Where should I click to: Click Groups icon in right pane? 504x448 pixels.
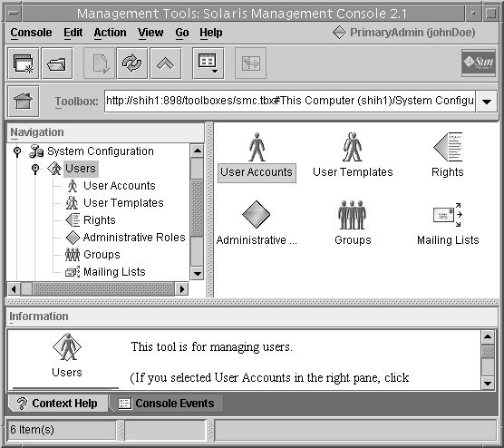[x=353, y=215]
